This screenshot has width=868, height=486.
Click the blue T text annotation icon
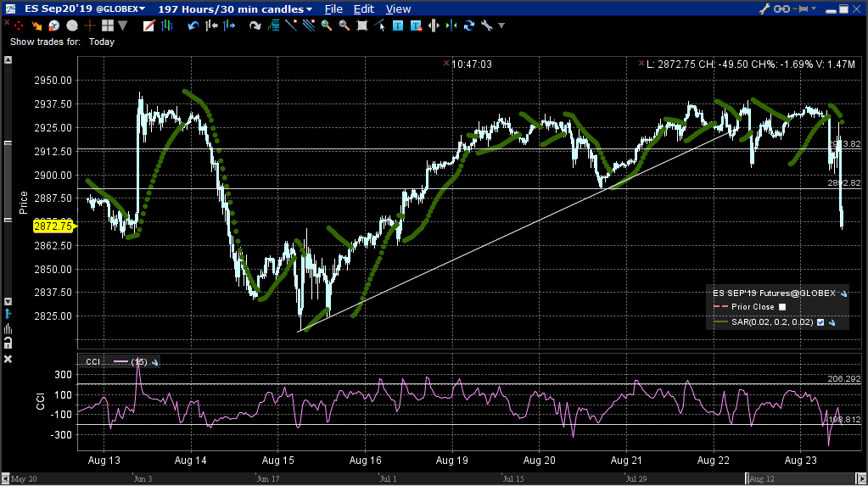click(397, 25)
